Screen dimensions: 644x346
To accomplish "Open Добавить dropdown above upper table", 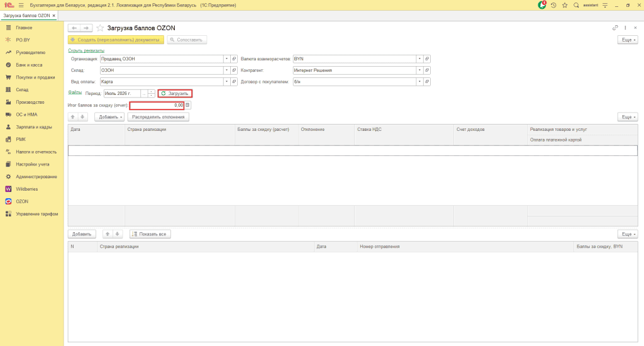I will tap(109, 117).
